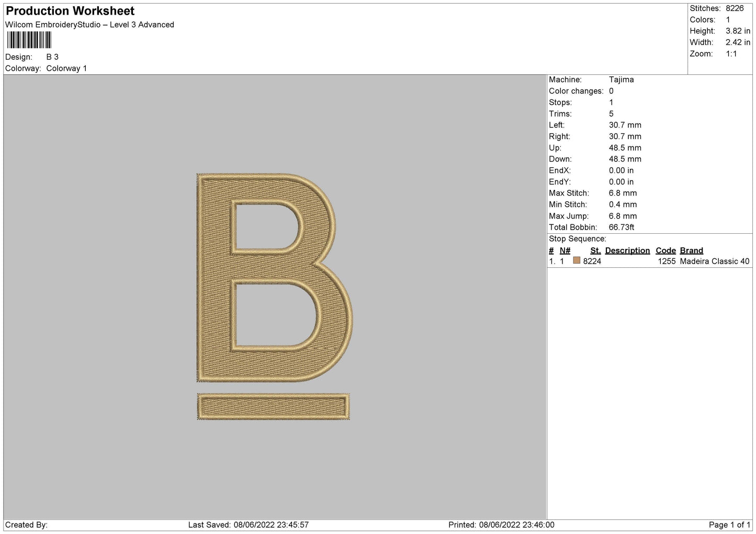Screen dimensions: 756x534
Task: Select 'Wilcom EmbroideryStudio – Level 3 Advanced' text
Action: point(89,25)
